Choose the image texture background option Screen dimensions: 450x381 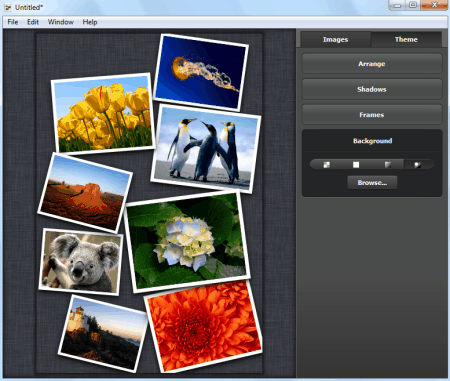click(x=418, y=164)
